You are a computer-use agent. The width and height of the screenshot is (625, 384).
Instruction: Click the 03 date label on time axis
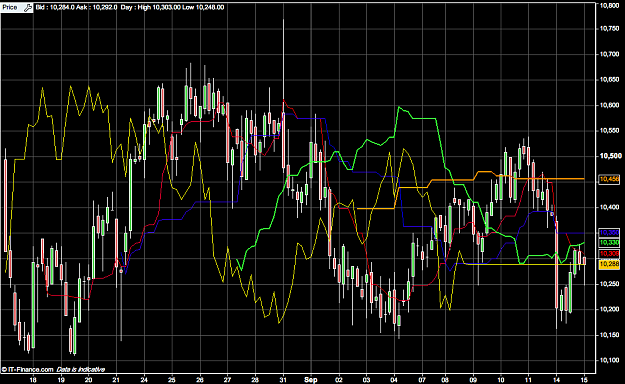(x=366, y=380)
